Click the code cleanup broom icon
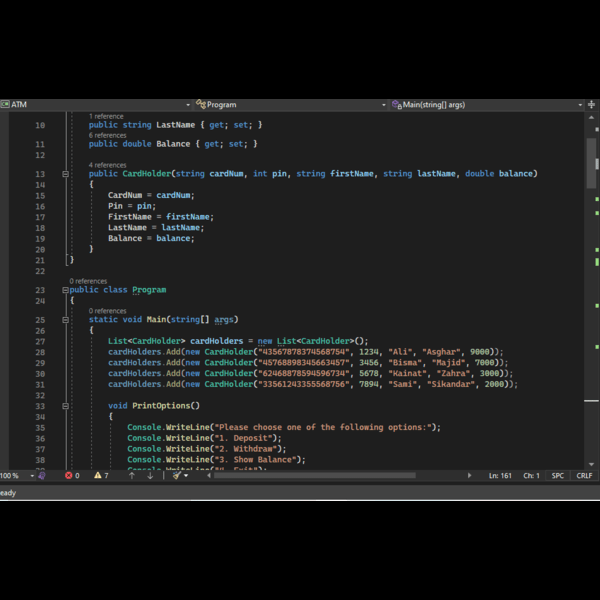 176,475
